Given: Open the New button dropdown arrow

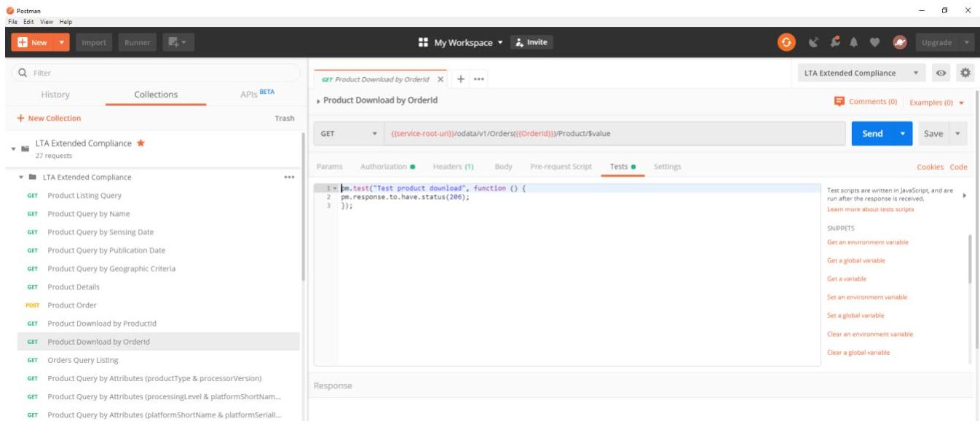Looking at the screenshot, I should [61, 42].
